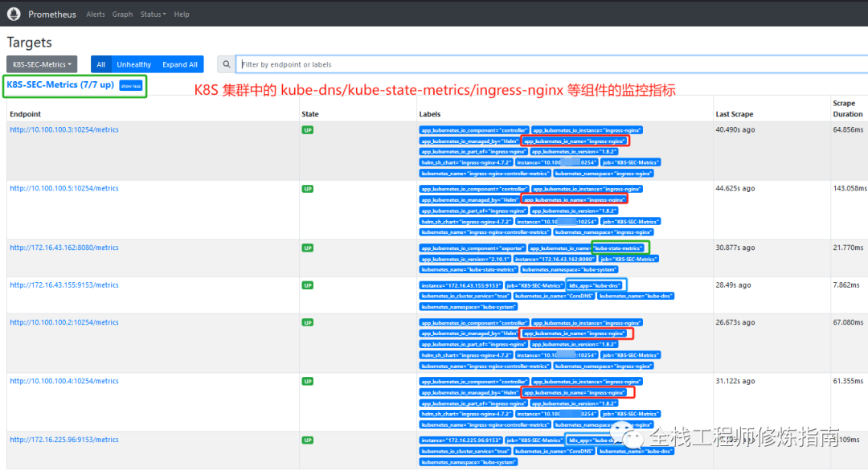Click component exporter label in 172.16.43.162 row

pos(473,248)
